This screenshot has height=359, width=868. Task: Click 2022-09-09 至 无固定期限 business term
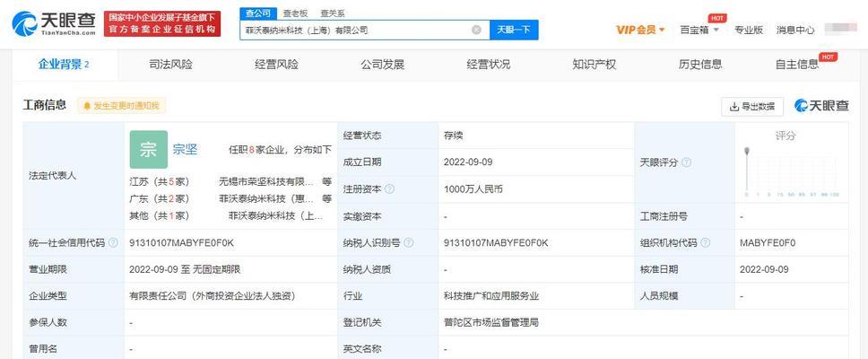[x=185, y=270]
